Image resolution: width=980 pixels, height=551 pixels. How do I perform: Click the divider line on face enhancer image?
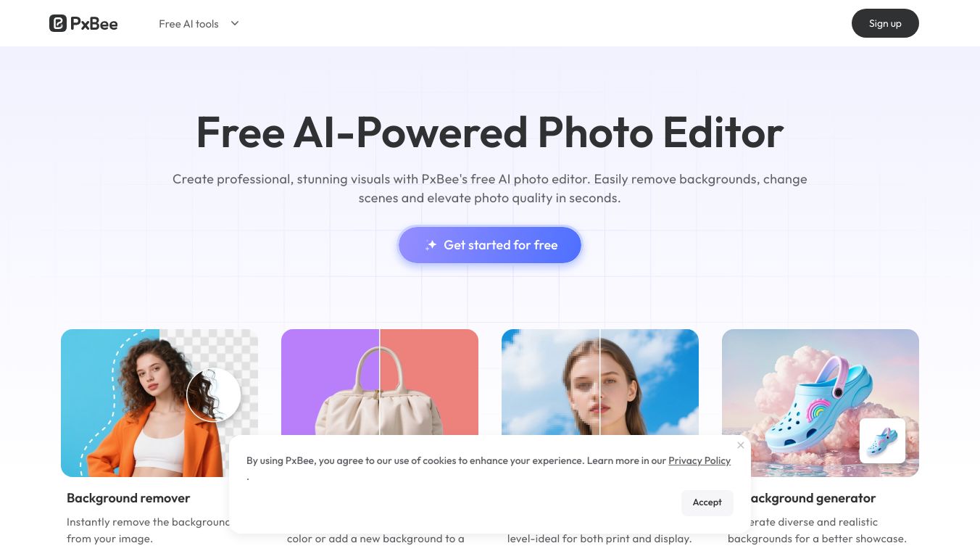600,383
